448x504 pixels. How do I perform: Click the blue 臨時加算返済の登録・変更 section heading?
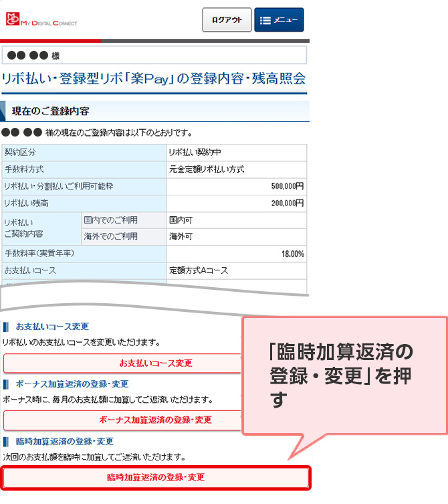point(65,442)
